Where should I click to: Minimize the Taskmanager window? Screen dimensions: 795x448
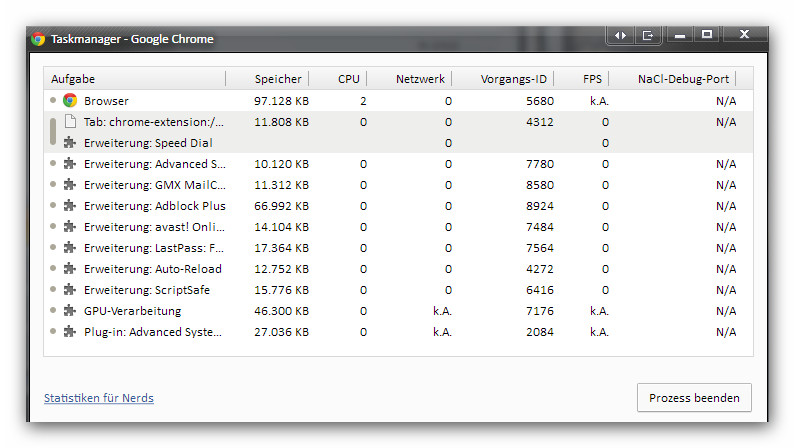(x=680, y=35)
